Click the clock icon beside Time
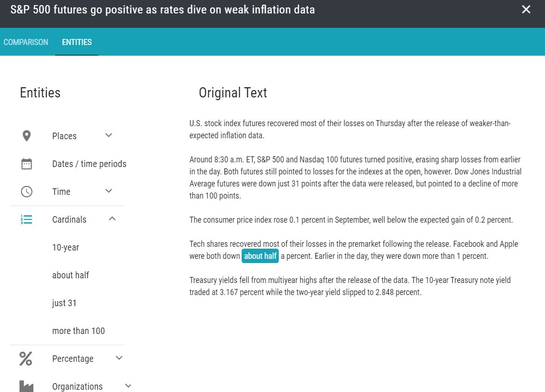Screen dimensions: 545x392 [26, 192]
